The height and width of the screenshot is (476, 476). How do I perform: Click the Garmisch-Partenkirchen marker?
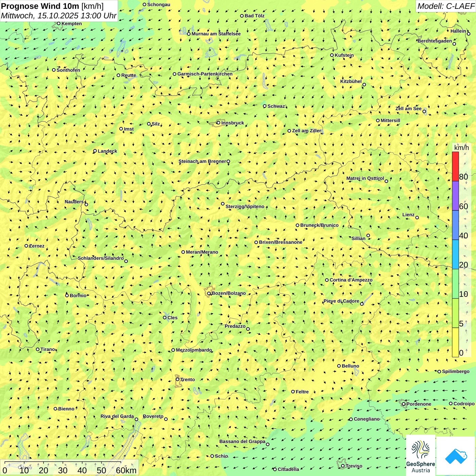174,74
